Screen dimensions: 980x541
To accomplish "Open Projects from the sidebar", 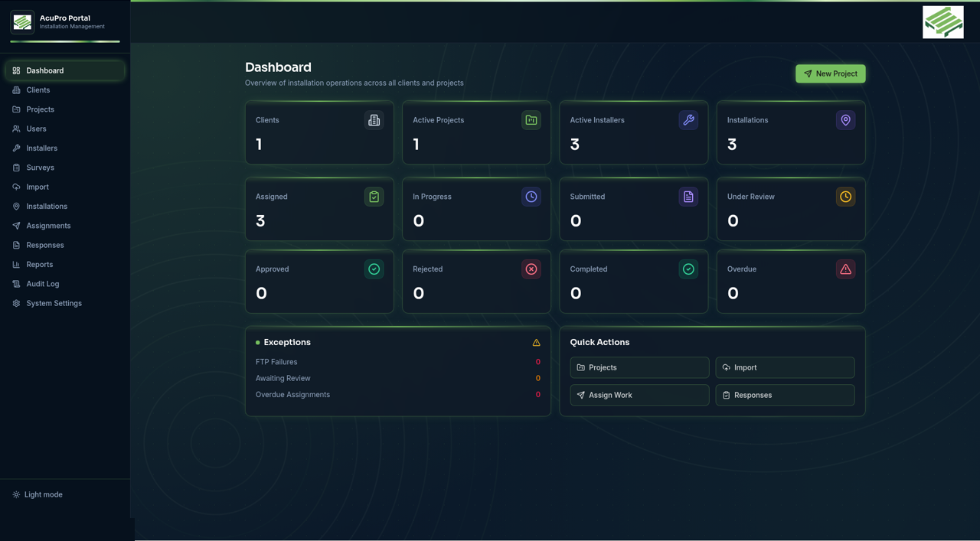I will (x=65, y=109).
